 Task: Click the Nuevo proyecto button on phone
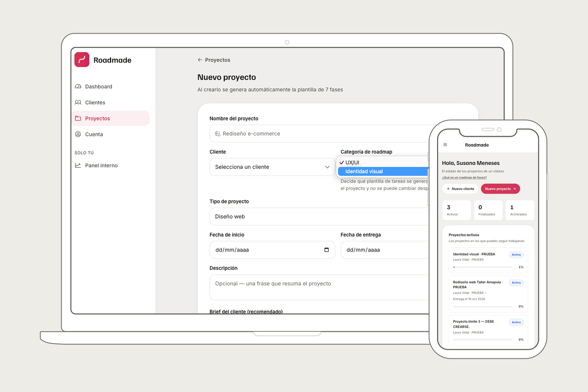(500, 189)
